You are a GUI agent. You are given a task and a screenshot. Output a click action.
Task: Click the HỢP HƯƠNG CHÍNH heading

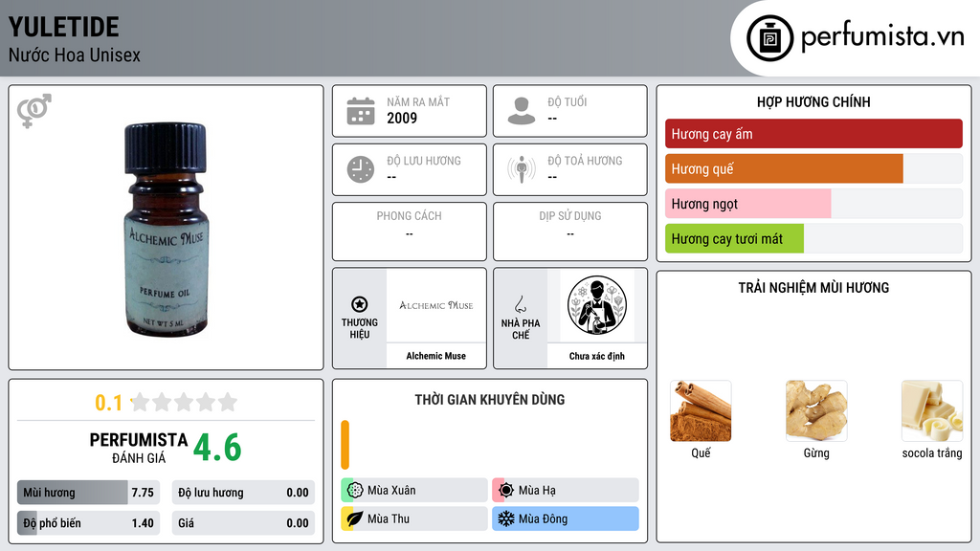(813, 101)
